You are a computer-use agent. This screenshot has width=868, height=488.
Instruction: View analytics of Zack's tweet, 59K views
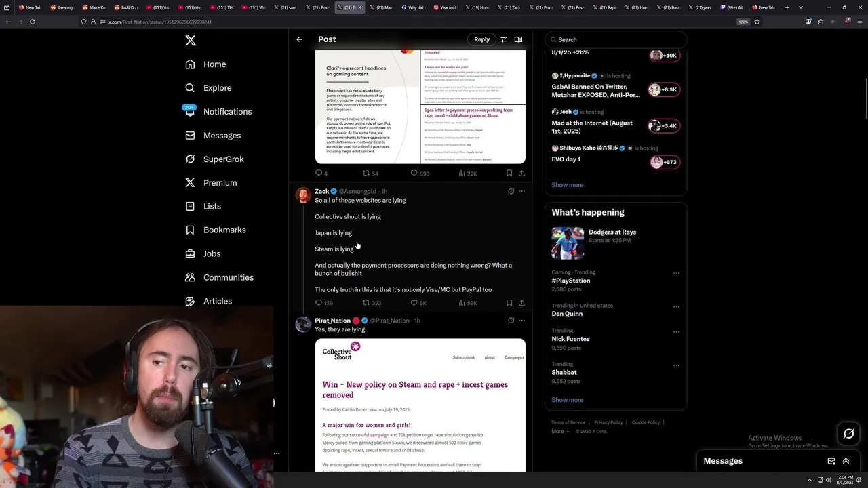(x=468, y=303)
